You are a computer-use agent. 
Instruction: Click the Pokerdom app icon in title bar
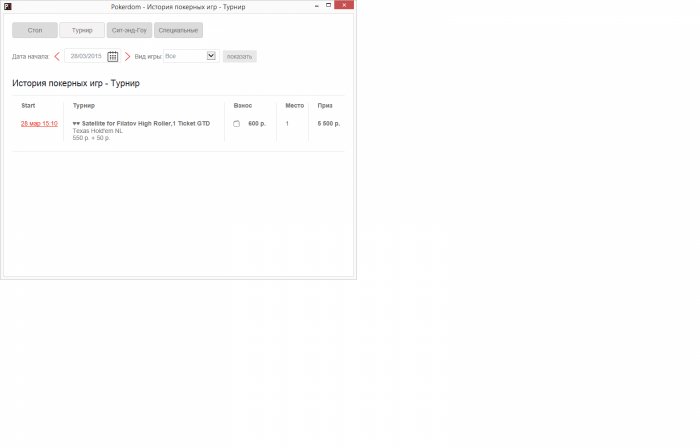click(x=7, y=6)
